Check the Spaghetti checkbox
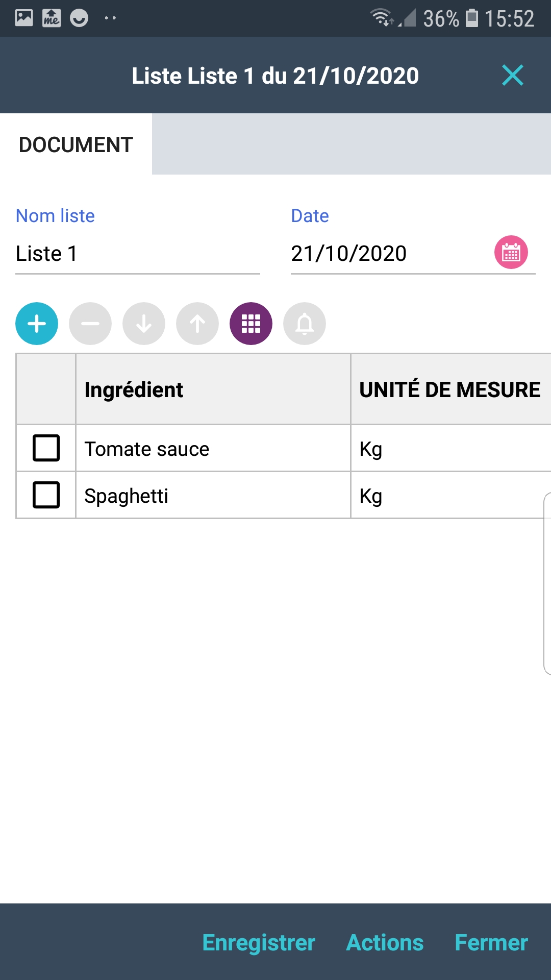Screen dimensions: 551x980 (x=46, y=495)
